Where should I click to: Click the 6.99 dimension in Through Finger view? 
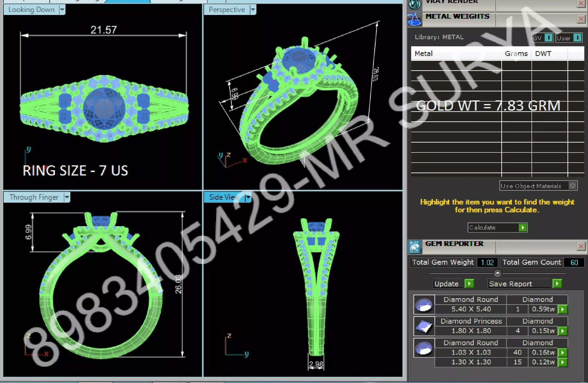[28, 232]
